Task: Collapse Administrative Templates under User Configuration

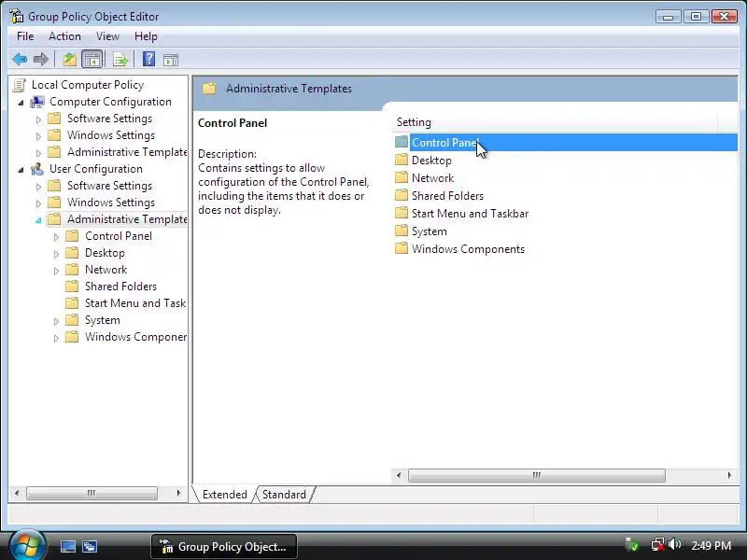Action: point(38,220)
